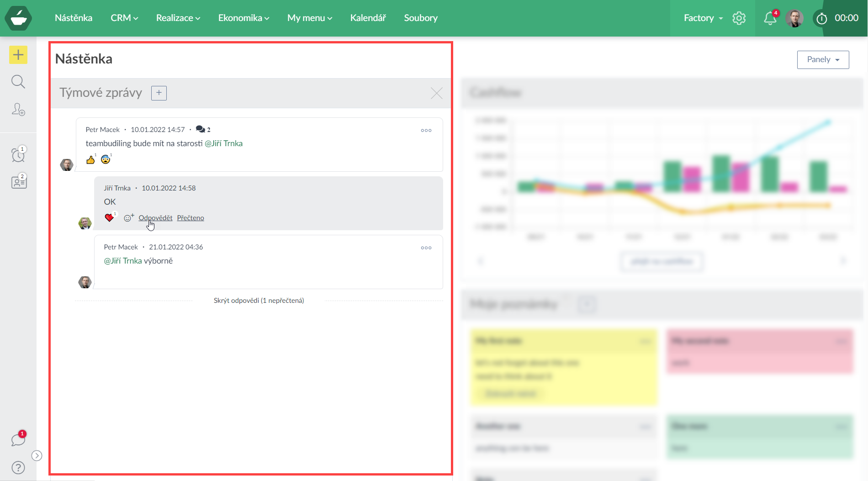Mark Jiří's reply as Přečteno

coord(191,218)
